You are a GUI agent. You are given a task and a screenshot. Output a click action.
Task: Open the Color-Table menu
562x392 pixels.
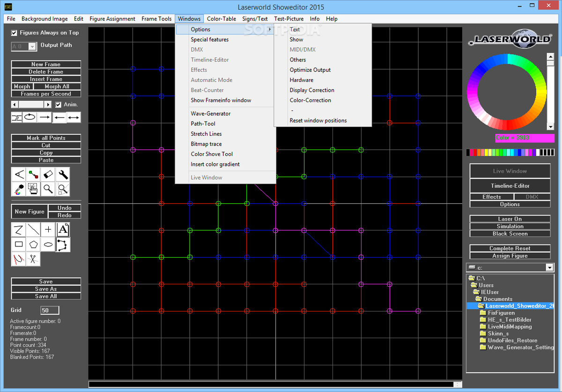coord(222,19)
